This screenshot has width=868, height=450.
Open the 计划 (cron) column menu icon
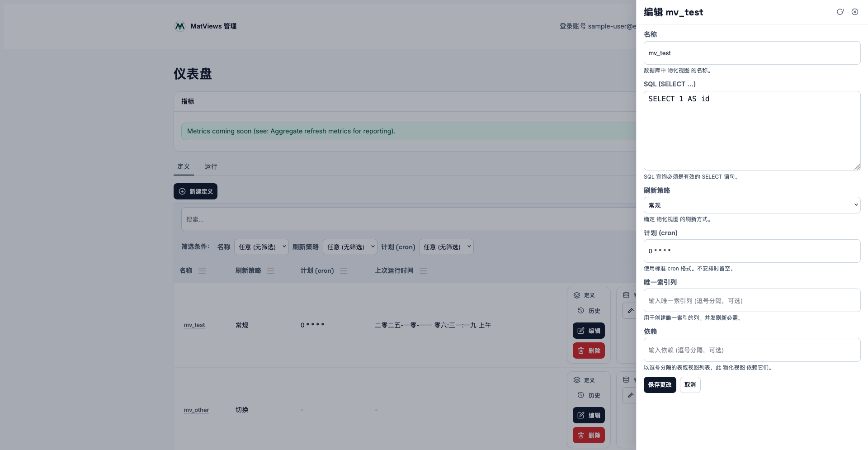coord(344,271)
